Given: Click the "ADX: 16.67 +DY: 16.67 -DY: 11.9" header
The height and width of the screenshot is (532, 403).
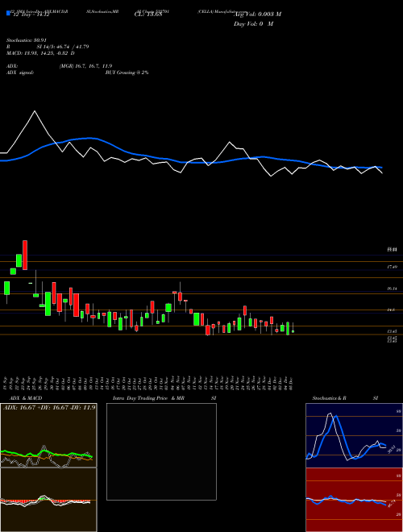Looking at the screenshot, I should [49, 407].
